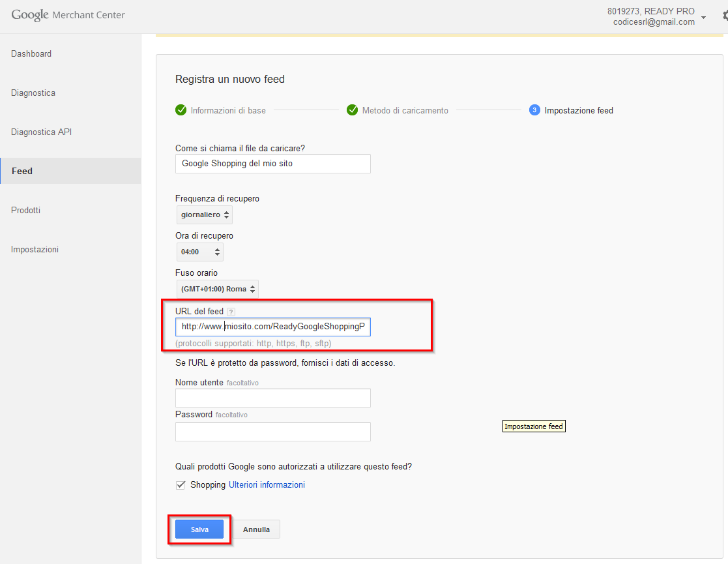Click the codicesrl@gmail.com account email
This screenshot has height=564, width=728.
click(654, 22)
